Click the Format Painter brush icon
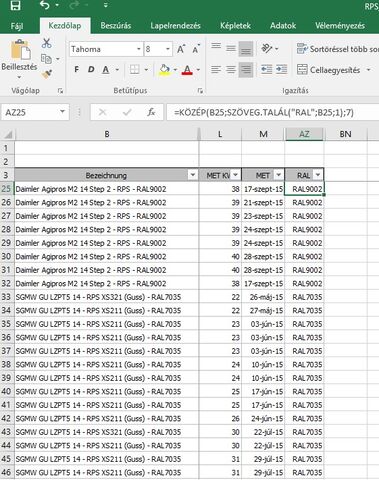This screenshot has width=379, height=480. [47, 74]
